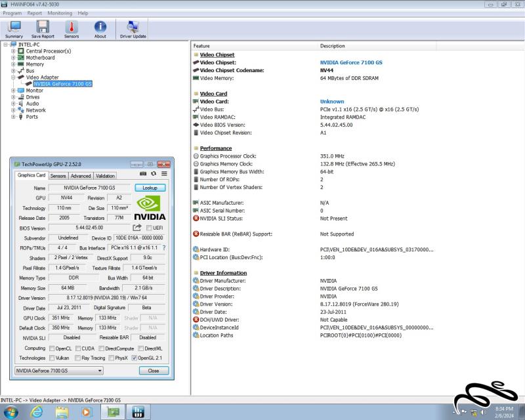Toggle the Ray Tracing checkbox

[x=77, y=358]
